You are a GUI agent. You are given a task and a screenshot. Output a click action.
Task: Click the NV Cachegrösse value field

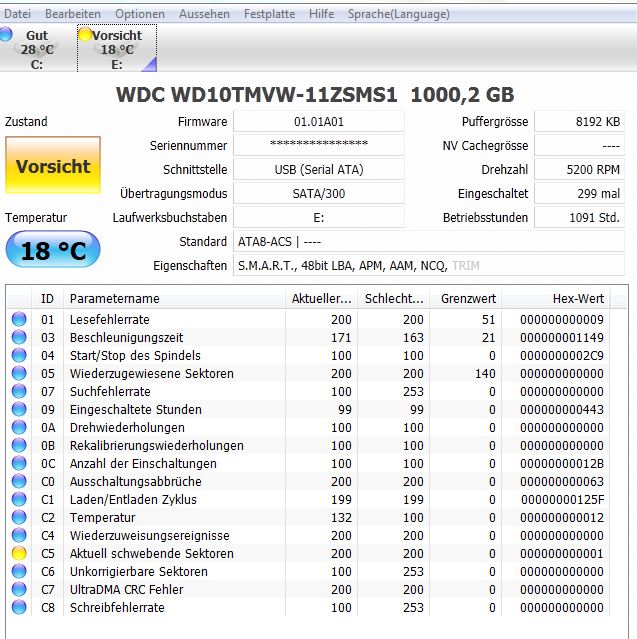579,145
